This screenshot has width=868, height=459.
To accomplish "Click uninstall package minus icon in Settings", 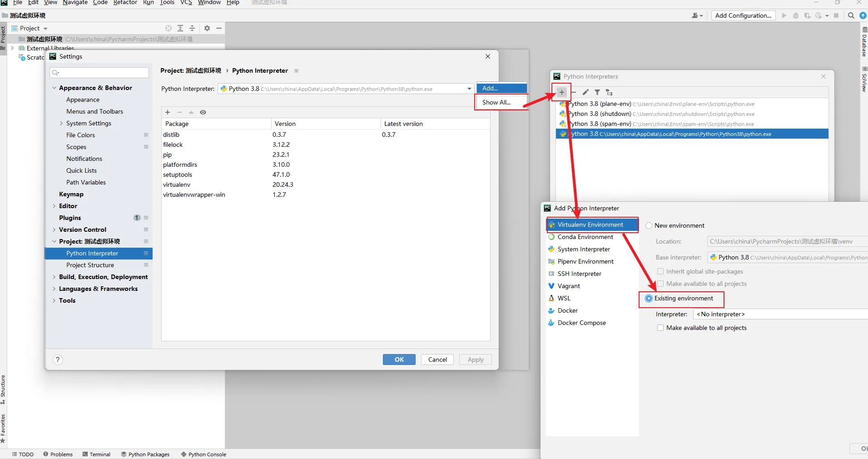I will (x=179, y=112).
